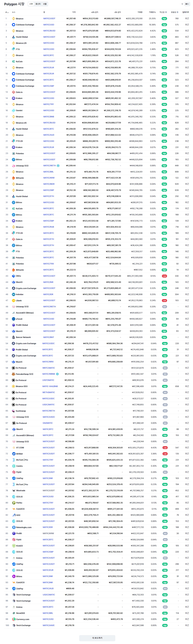The width and height of the screenshot is (193, 644).
Task: Sort by 유동성 column header
Action: (174, 12)
